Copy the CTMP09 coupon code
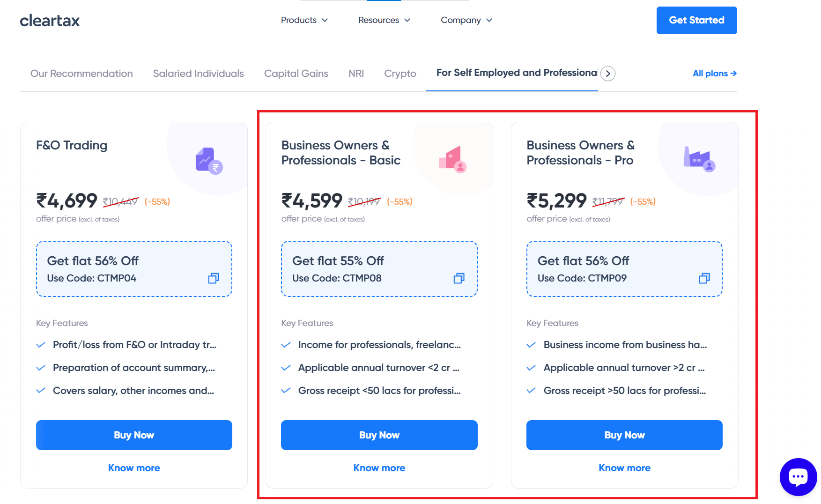 point(704,278)
